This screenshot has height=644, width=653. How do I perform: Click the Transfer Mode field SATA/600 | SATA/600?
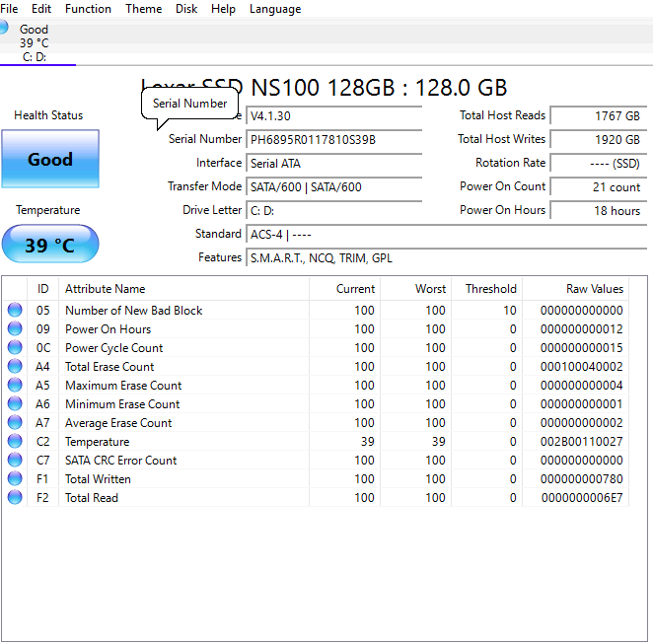point(334,187)
